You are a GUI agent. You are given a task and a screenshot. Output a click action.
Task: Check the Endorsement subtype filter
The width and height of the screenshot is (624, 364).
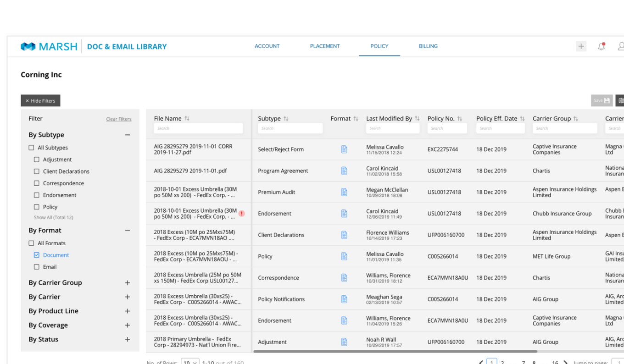tap(37, 195)
